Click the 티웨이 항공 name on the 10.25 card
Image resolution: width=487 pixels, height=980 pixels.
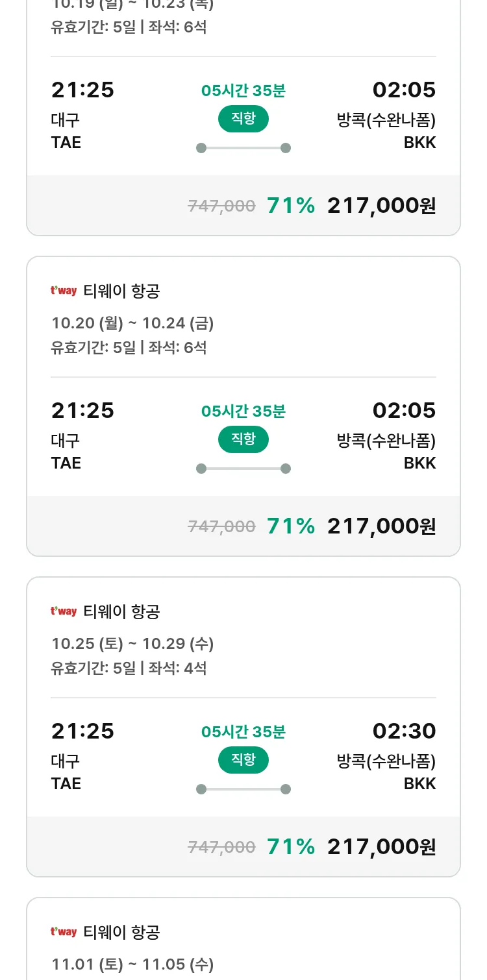(121, 612)
